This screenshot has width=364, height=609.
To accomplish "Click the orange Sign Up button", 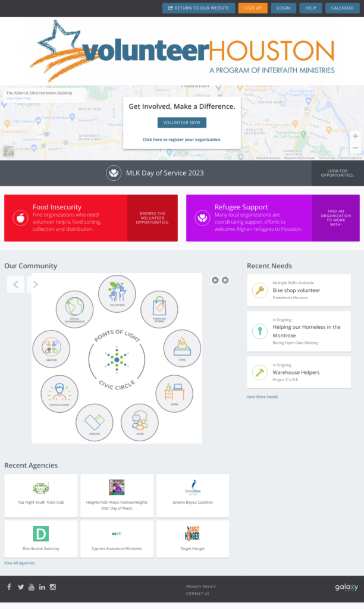I will tap(253, 8).
